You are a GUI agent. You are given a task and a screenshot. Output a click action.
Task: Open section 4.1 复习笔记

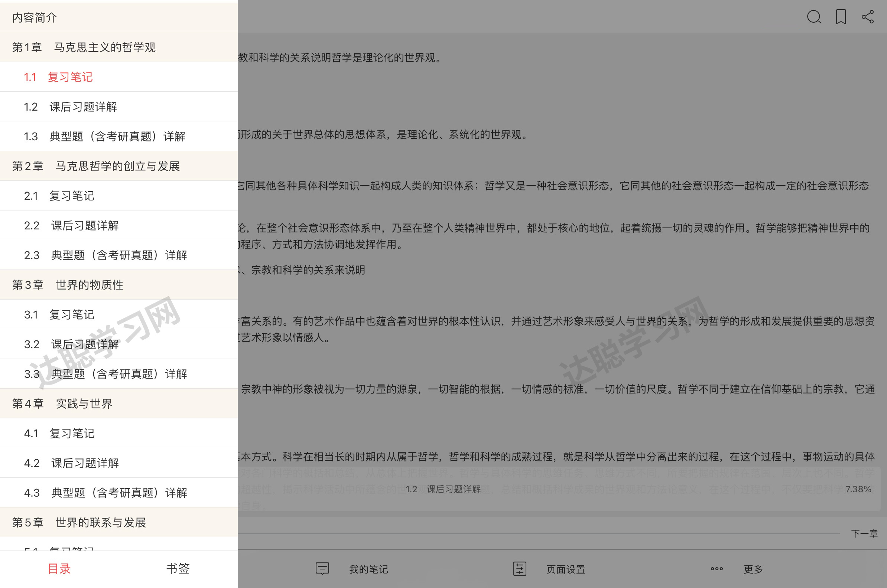118,433
